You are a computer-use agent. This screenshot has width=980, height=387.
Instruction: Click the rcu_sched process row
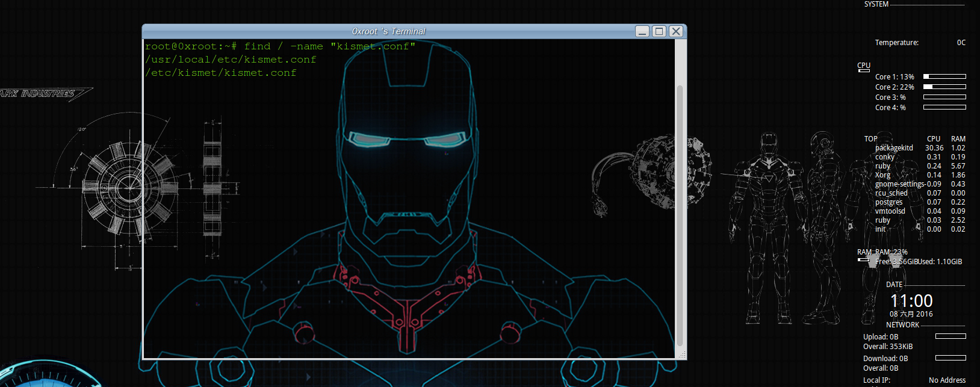click(920, 193)
